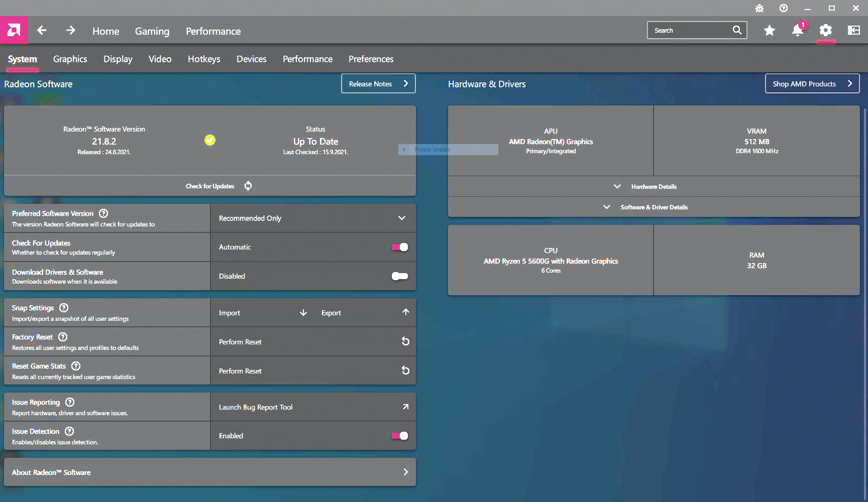The height and width of the screenshot is (502, 868).
Task: Switch to Hotkeys tab
Action: 204,59
